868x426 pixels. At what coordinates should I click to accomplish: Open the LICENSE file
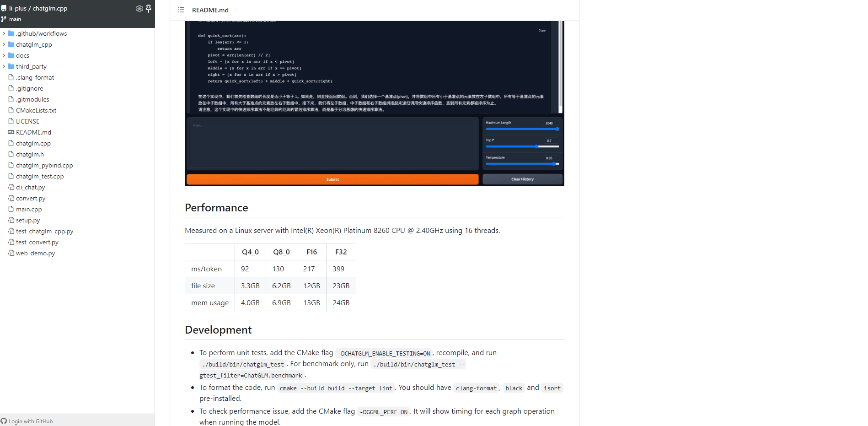point(27,121)
